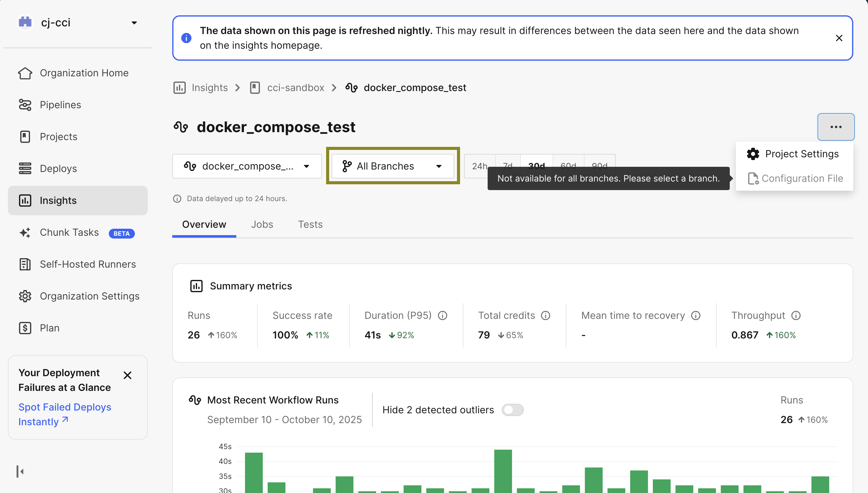The image size is (868, 493).
Task: Click the Organization Settings gear icon
Action: pyautogui.click(x=25, y=296)
